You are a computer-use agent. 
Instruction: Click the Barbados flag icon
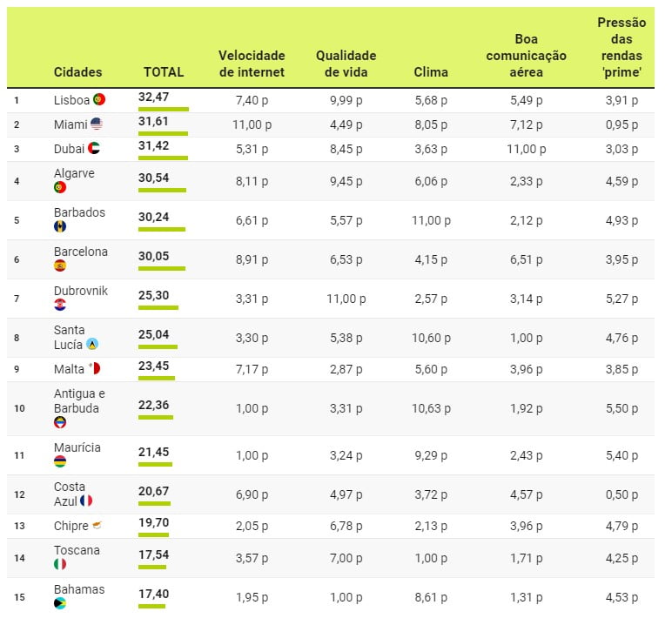click(x=60, y=226)
